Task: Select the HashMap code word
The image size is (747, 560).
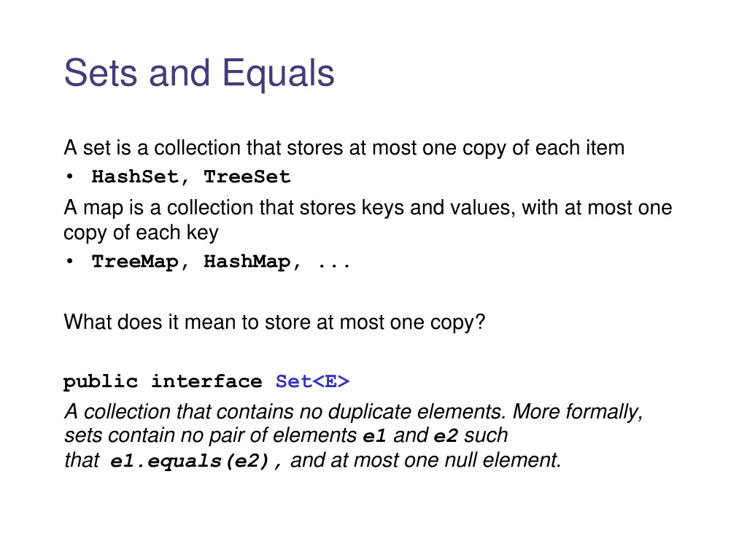Action: (247, 262)
